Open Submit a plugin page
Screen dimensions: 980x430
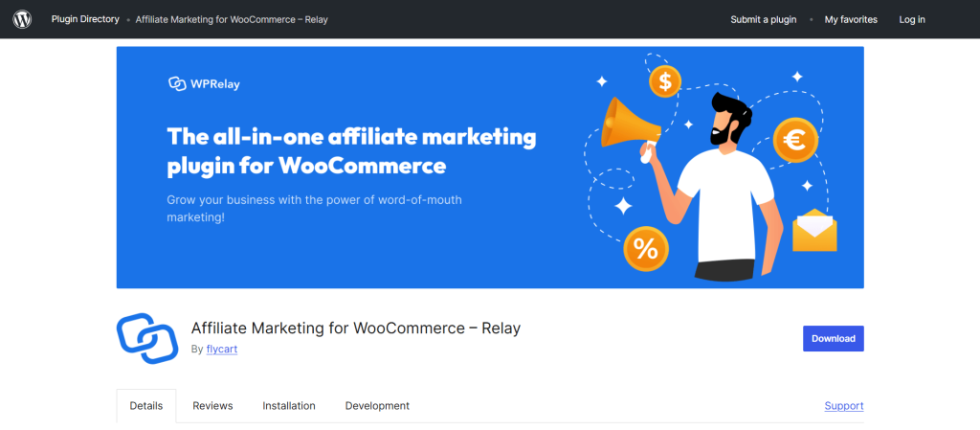[x=763, y=19]
